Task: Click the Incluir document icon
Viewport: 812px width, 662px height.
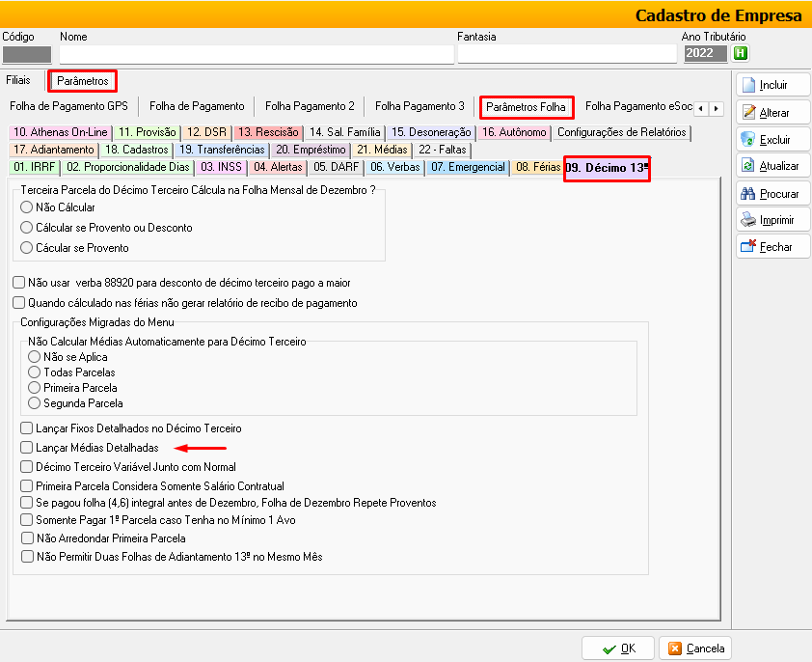Action: pos(748,85)
